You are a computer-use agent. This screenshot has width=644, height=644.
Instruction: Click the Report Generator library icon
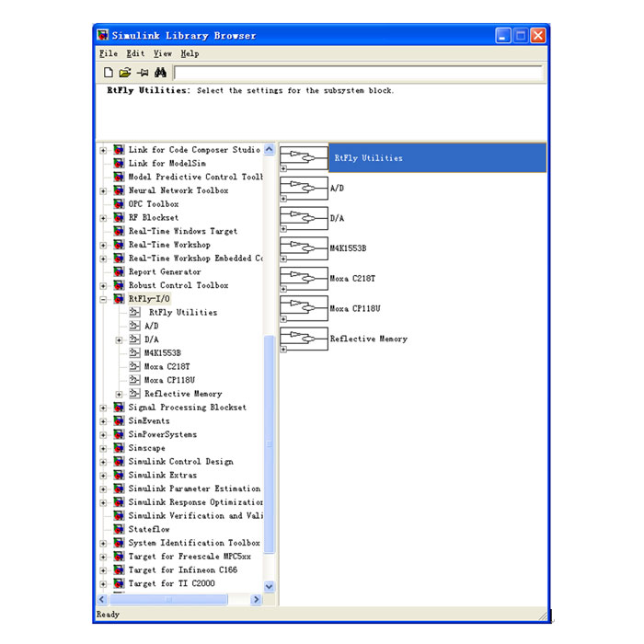point(119,271)
